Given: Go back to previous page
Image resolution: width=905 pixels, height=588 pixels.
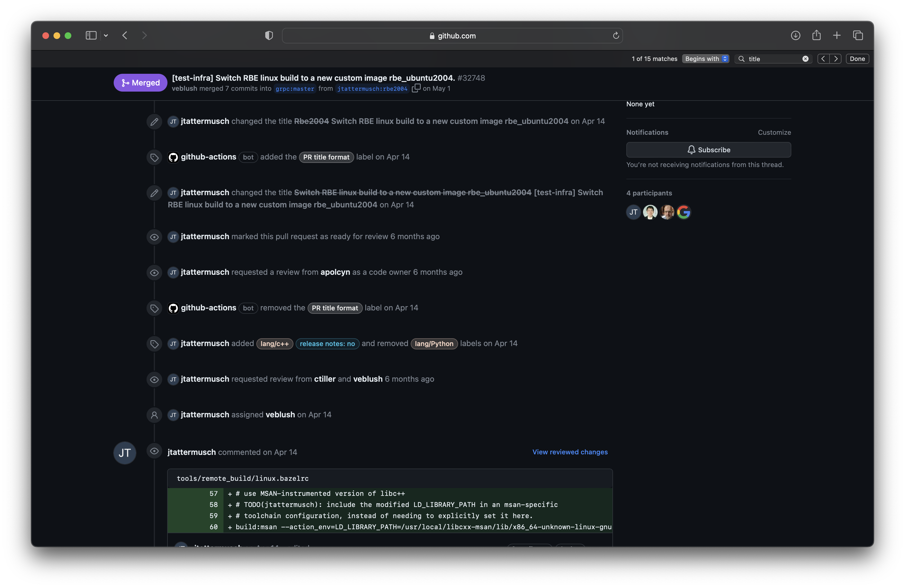Looking at the screenshot, I should [125, 35].
